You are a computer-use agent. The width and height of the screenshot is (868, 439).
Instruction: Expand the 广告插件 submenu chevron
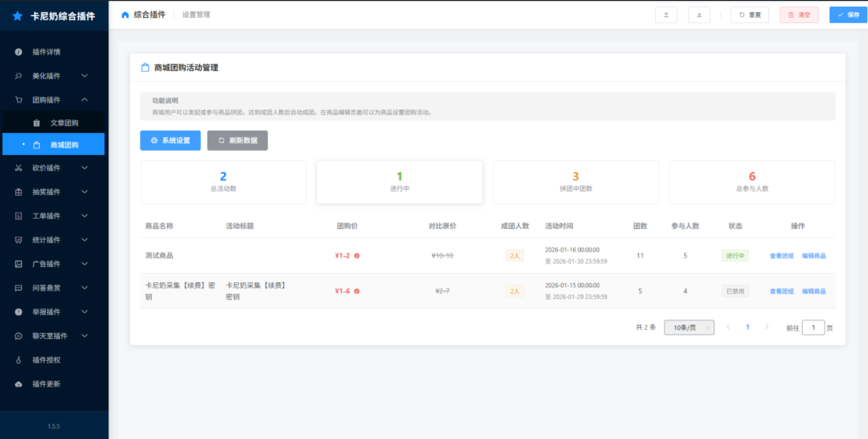(85, 264)
